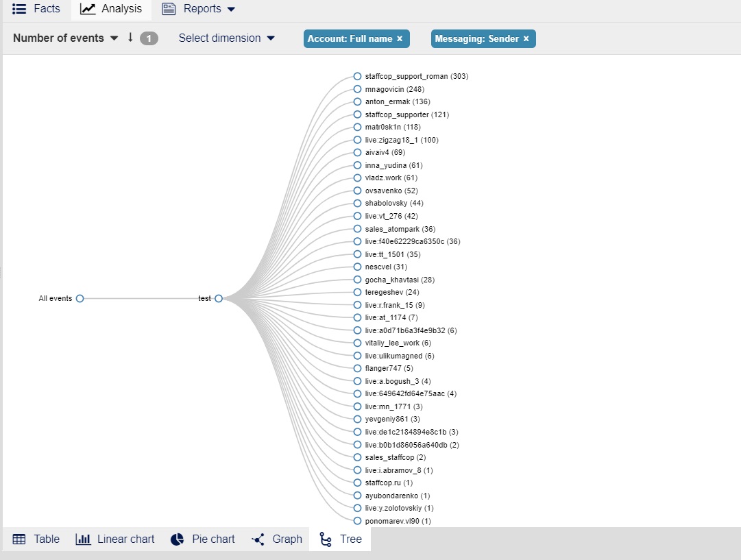Switch to Graph view
741x560 pixels.
click(x=277, y=539)
